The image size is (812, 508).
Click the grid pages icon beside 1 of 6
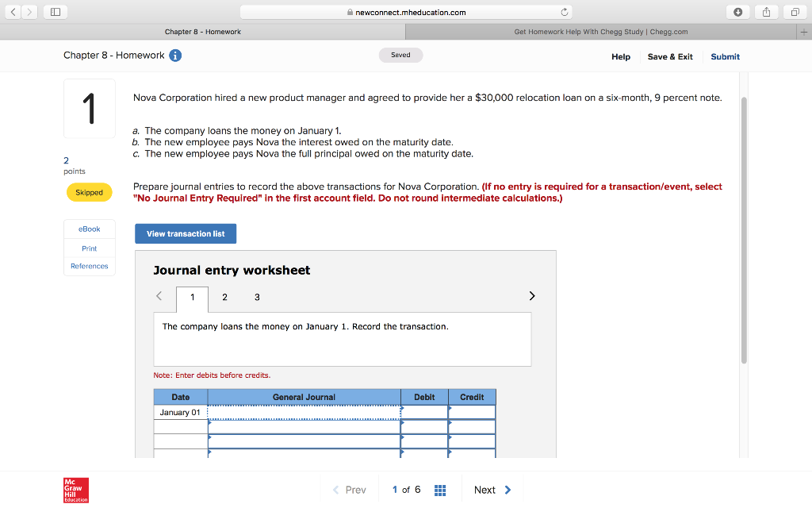tap(440, 490)
